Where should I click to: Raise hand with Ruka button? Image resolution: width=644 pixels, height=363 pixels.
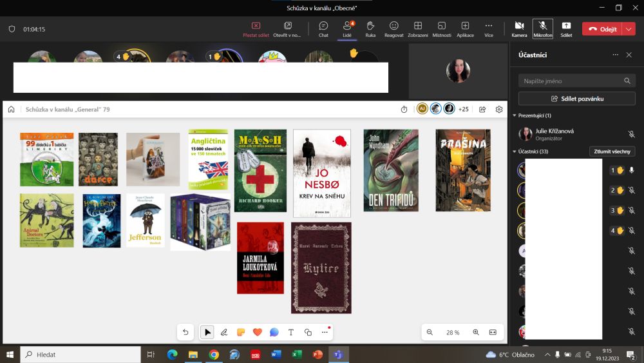pos(370,29)
